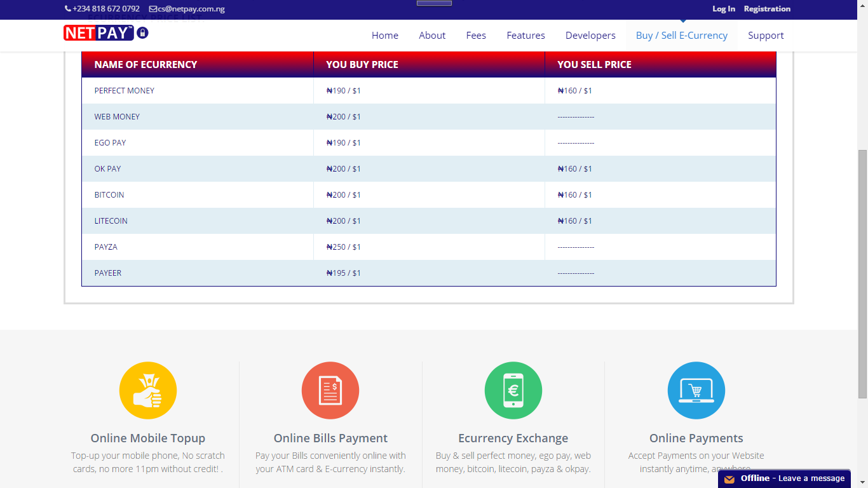Click the Online Bills Payment heading
Viewport: 868px width, 488px height.
pos(330,438)
